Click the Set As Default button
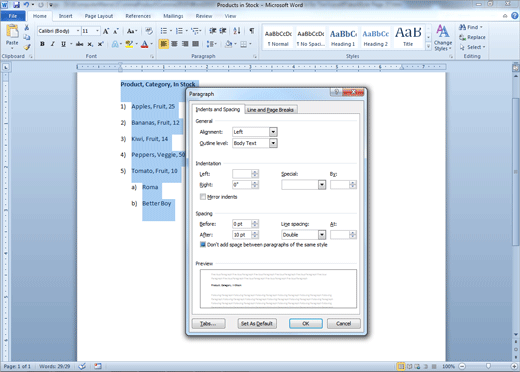Viewport: 520px width, 372px height. click(257, 323)
